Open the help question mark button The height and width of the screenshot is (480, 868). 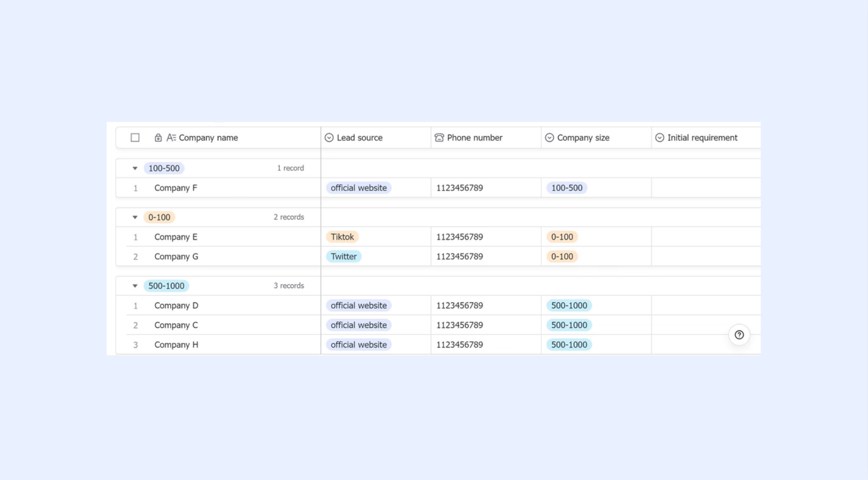pyautogui.click(x=739, y=335)
